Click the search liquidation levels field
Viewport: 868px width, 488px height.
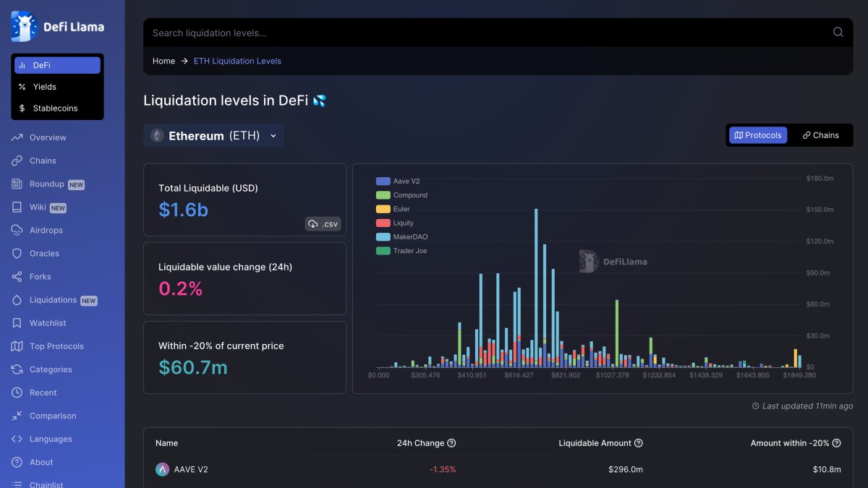tap(498, 33)
